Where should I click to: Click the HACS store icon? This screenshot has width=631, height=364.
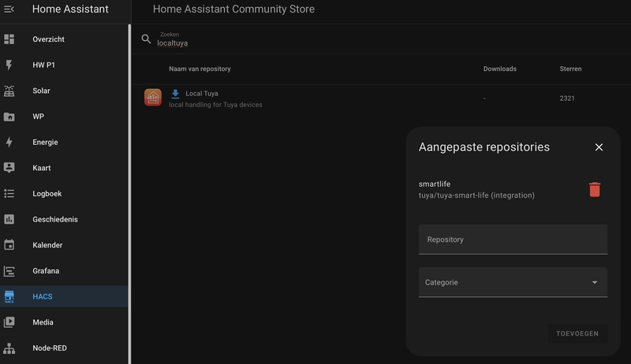[x=9, y=296]
